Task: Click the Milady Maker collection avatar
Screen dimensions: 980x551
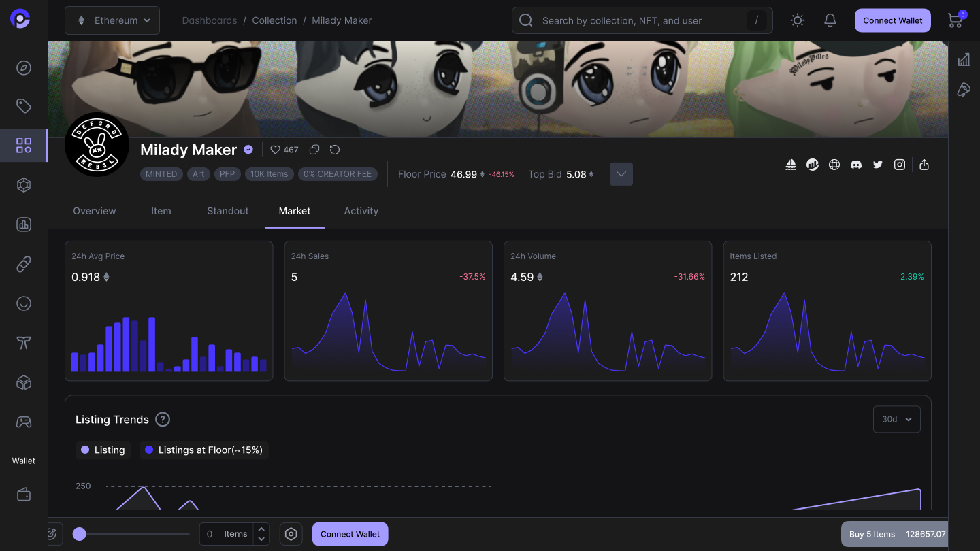Action: pos(97,144)
